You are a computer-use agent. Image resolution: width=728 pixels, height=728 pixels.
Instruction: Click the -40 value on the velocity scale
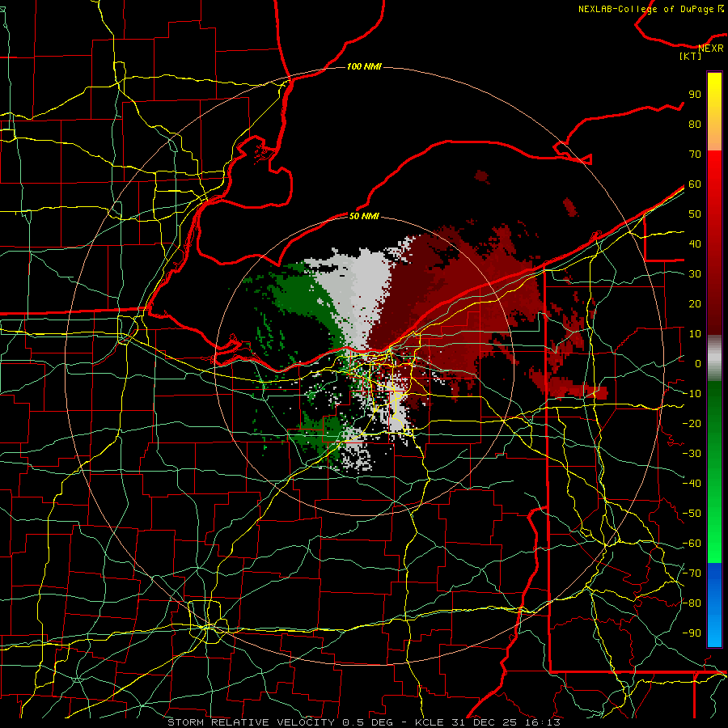coord(692,484)
